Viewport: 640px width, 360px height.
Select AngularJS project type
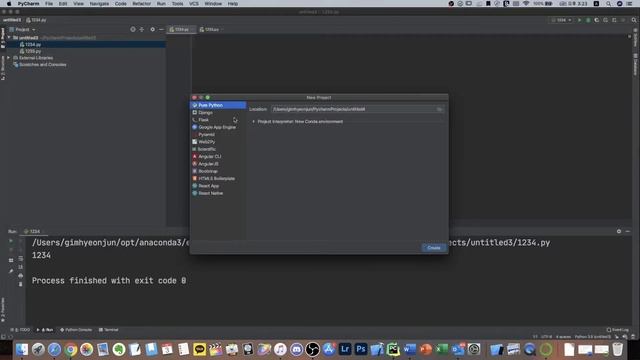pyautogui.click(x=218, y=164)
